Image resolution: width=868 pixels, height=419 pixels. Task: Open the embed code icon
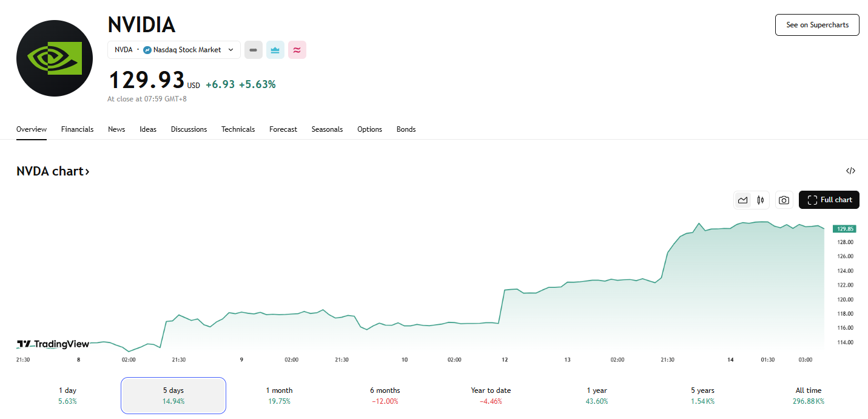(x=850, y=171)
